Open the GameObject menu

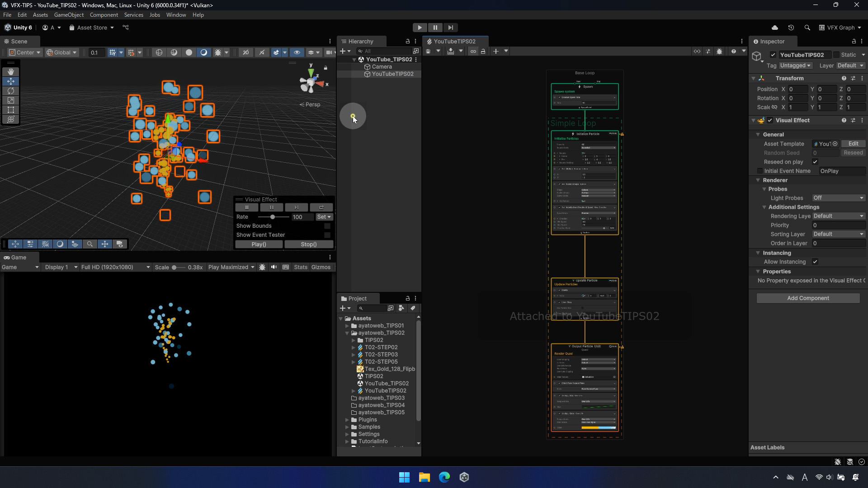click(x=69, y=15)
